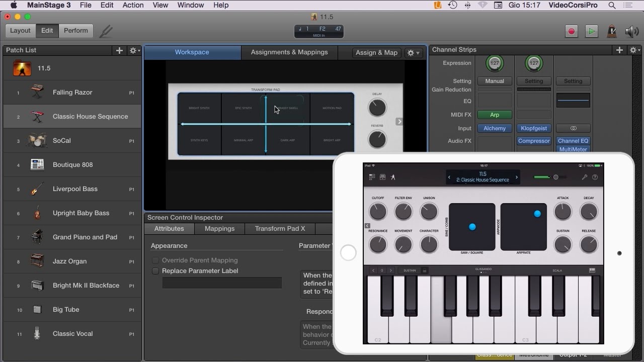Open the Manual setting dropdown
Viewport: 644px width, 362px height.
click(495, 81)
